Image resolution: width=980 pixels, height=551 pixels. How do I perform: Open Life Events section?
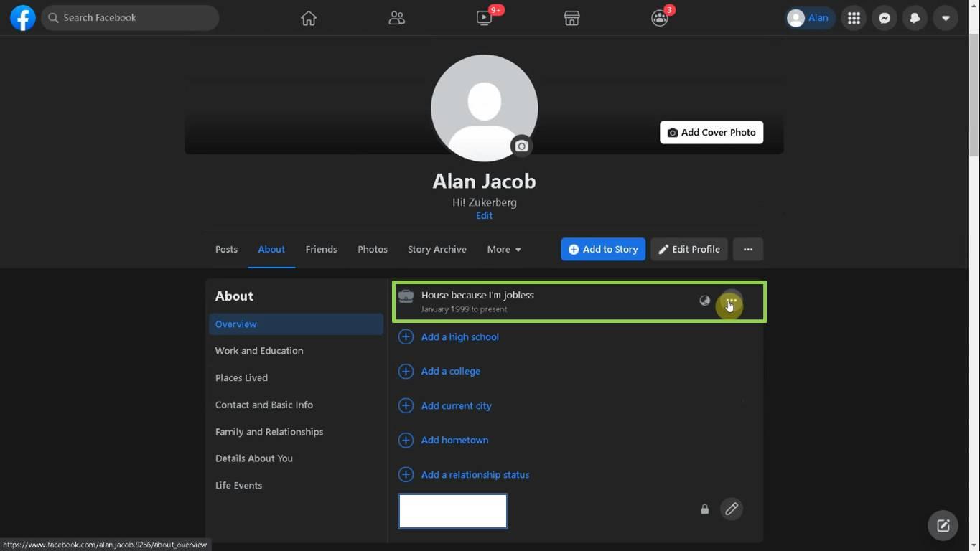pyautogui.click(x=238, y=486)
